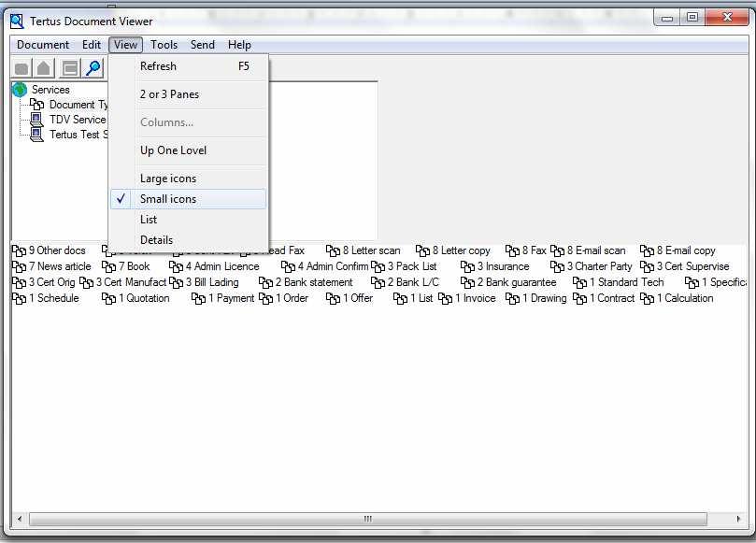This screenshot has height=543, width=756.
Task: Click the magnifier search toolbar icon
Action: coord(93,68)
